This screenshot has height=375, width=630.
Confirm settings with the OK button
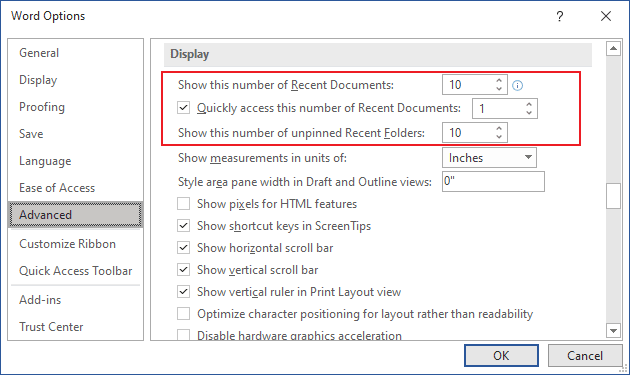501,356
